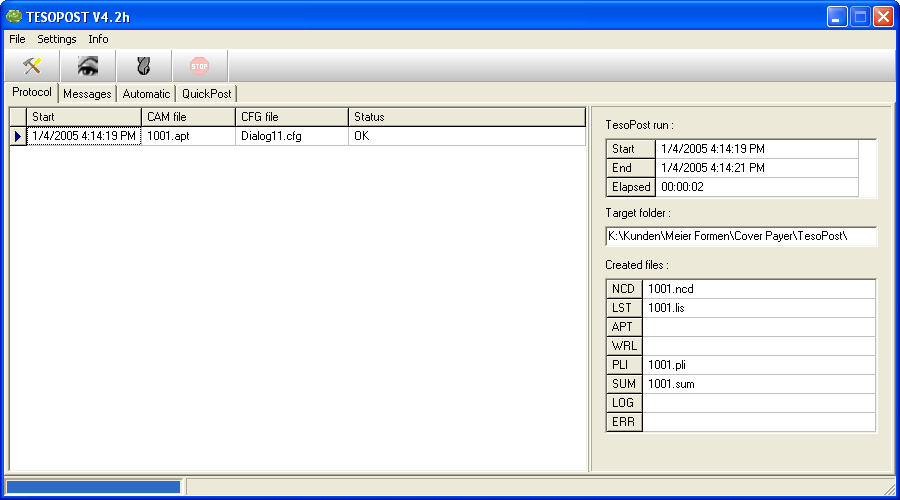The width and height of the screenshot is (900, 500).
Task: Click the hammer and tools toolbar icon
Action: [32, 66]
